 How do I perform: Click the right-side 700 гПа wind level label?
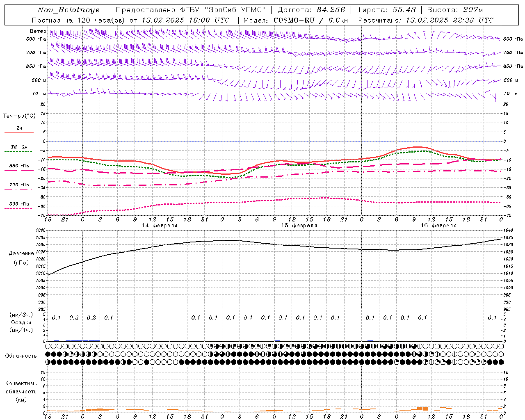(513, 52)
